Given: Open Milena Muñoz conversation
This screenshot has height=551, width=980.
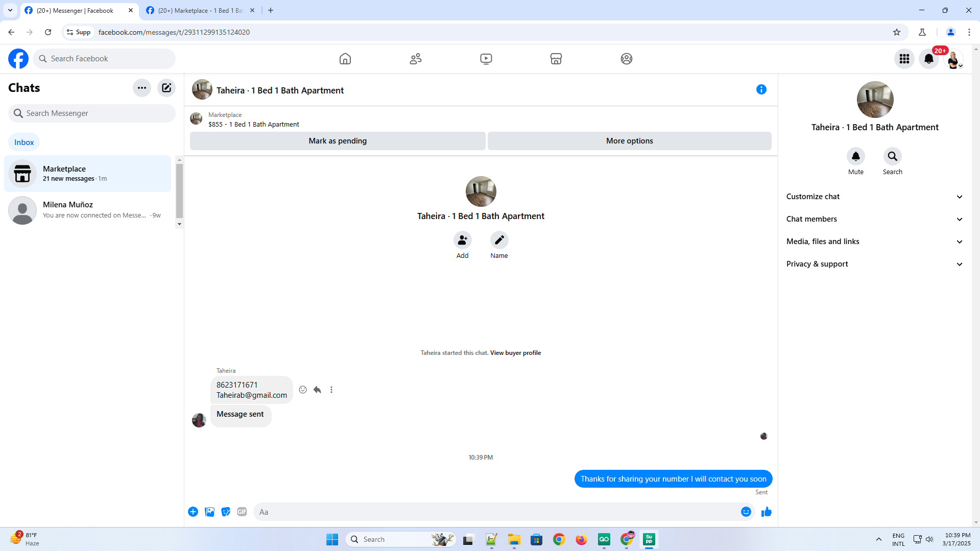Looking at the screenshot, I should coord(88,210).
